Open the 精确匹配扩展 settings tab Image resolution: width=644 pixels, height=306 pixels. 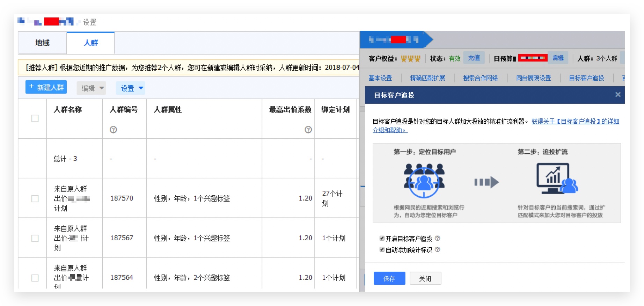[427, 78]
